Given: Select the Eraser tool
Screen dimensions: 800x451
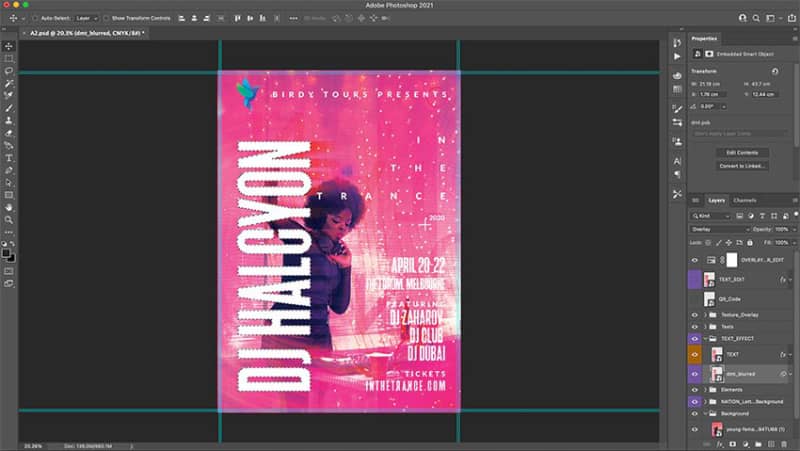Looking at the screenshot, I should coord(9,133).
